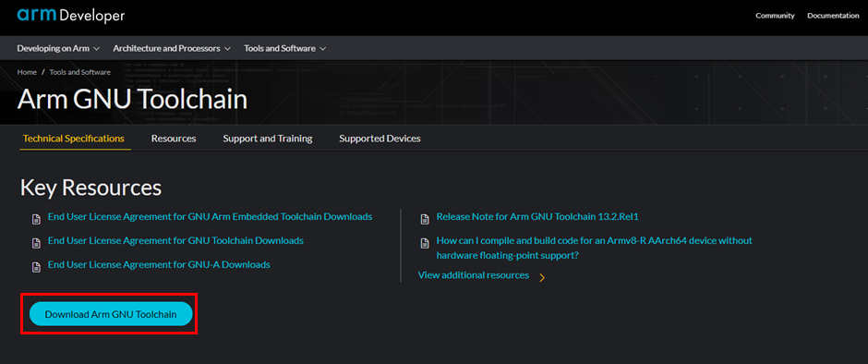Go to Home breadcrumb link
868x364 pixels.
(x=27, y=72)
